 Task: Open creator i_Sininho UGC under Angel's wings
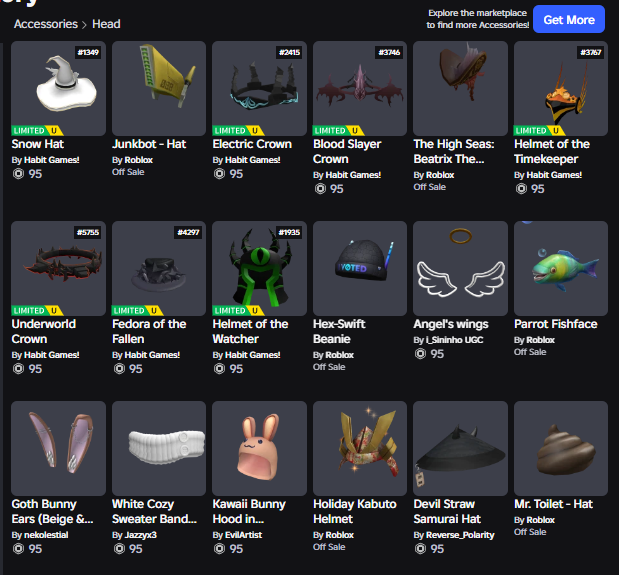[x=454, y=340]
